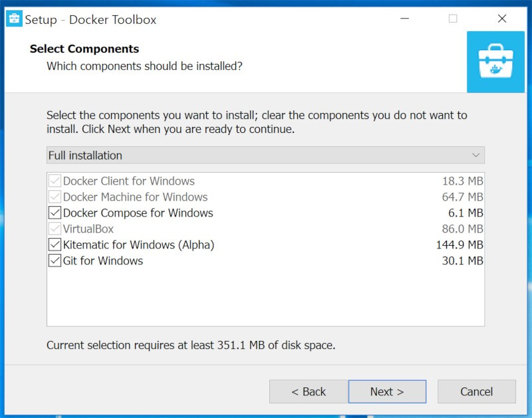Click the 30.1 MB size value

(x=462, y=261)
